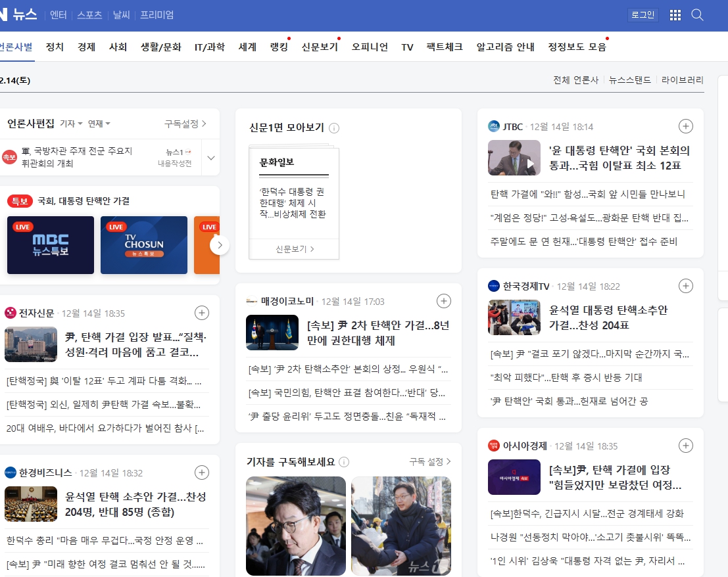Screen dimensions: 728x577
Task: Subscribe to 전자신문 with plus icon
Action: pyautogui.click(x=201, y=313)
